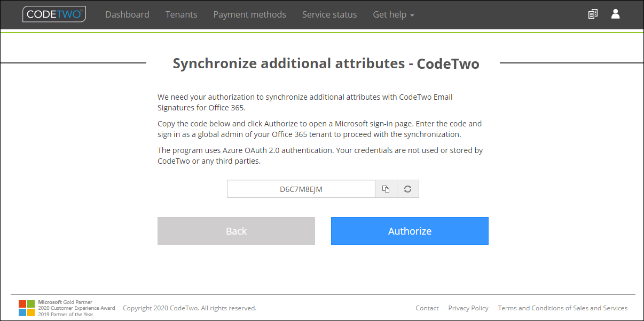The height and width of the screenshot is (321, 644).
Task: Click the Get help menu caret arrow
Action: 412,15
